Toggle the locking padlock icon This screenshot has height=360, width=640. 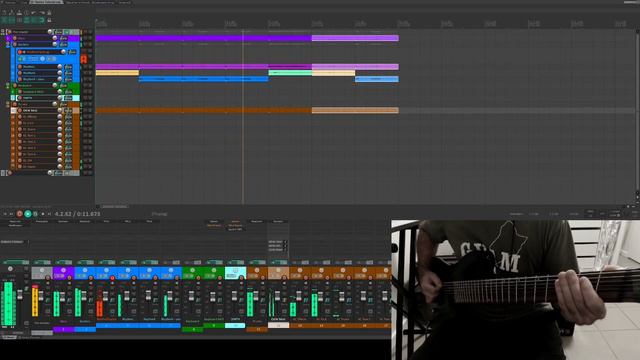(x=49, y=20)
